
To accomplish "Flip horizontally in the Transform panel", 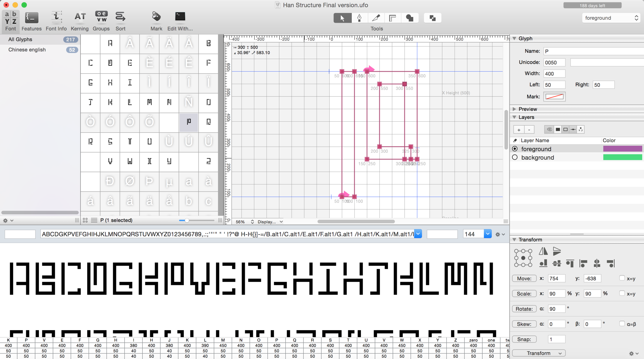I will (x=543, y=251).
